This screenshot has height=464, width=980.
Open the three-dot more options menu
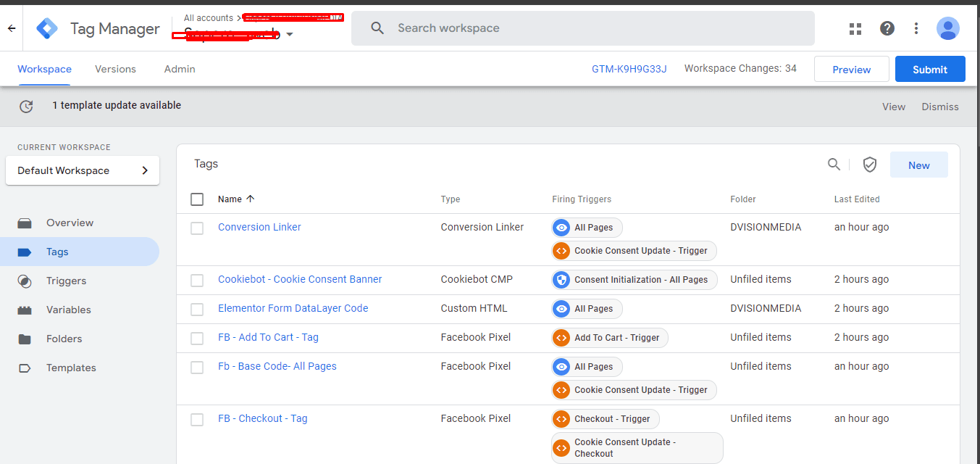(916, 28)
